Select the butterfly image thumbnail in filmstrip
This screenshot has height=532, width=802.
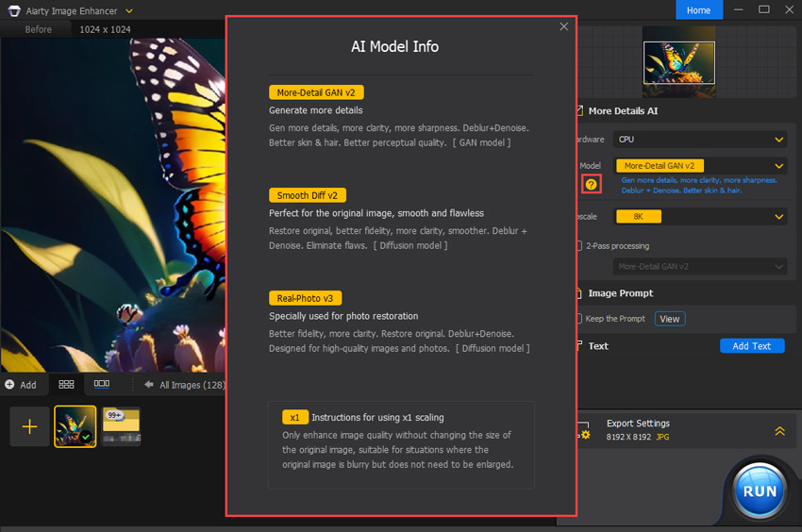pyautogui.click(x=75, y=426)
